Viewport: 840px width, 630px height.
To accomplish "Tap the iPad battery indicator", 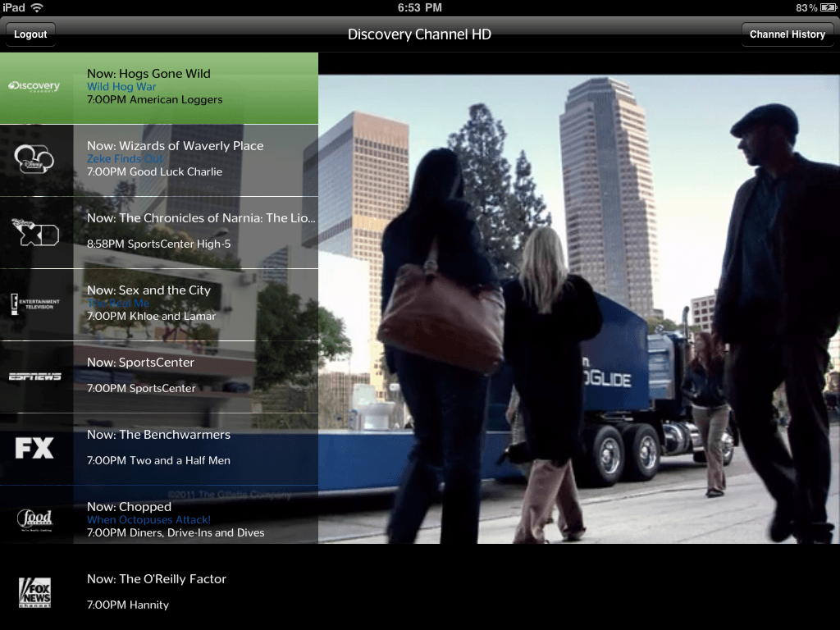I will pos(827,8).
